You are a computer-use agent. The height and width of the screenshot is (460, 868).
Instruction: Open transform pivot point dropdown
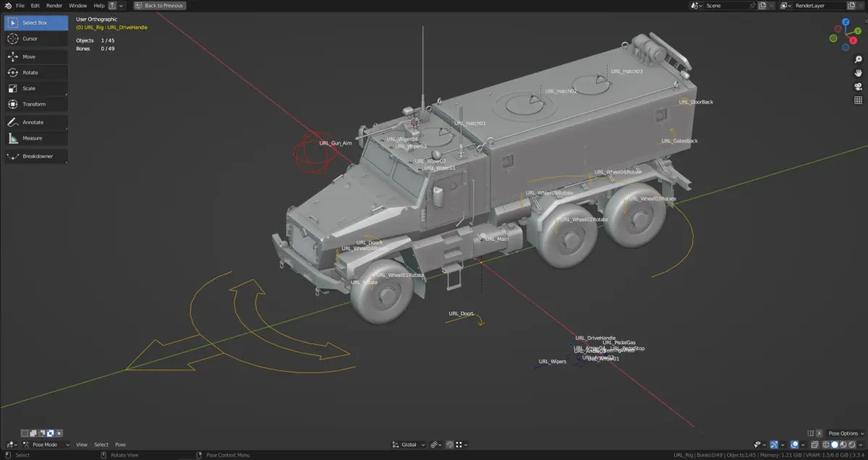click(x=436, y=444)
